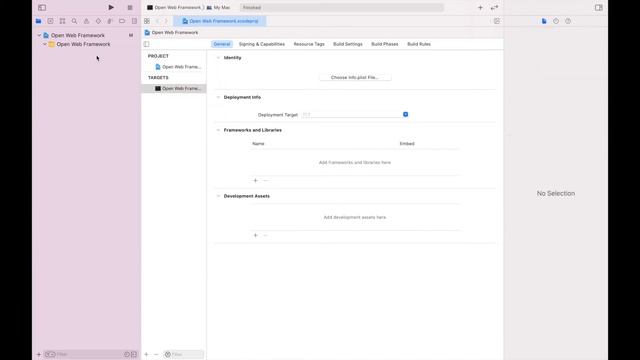Open the Issue navigator warning icon

point(86,21)
